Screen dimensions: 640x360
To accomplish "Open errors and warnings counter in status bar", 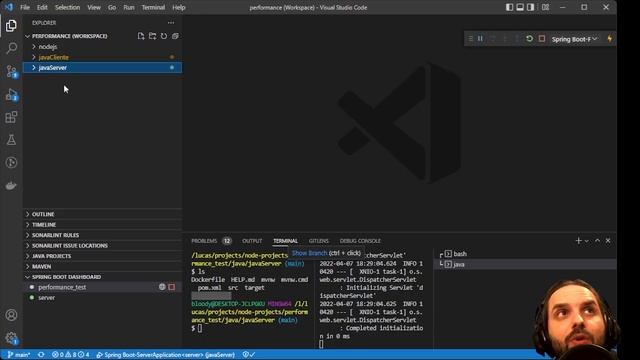I will tap(71, 355).
